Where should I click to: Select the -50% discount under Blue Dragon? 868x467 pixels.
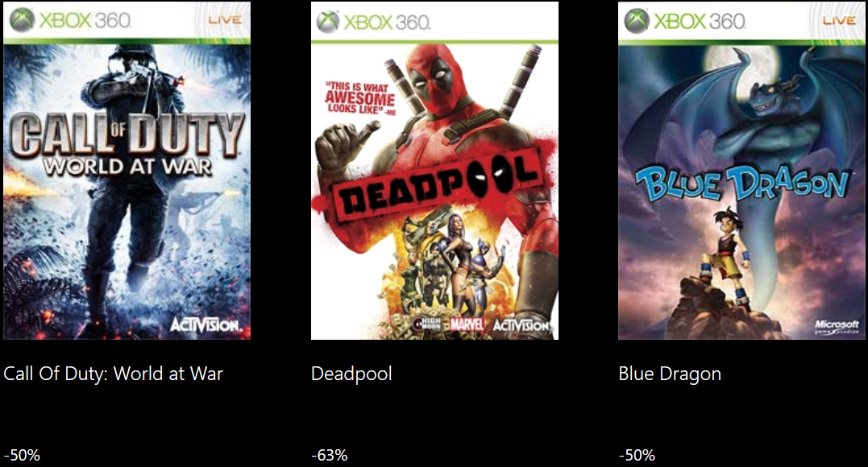pos(637,456)
